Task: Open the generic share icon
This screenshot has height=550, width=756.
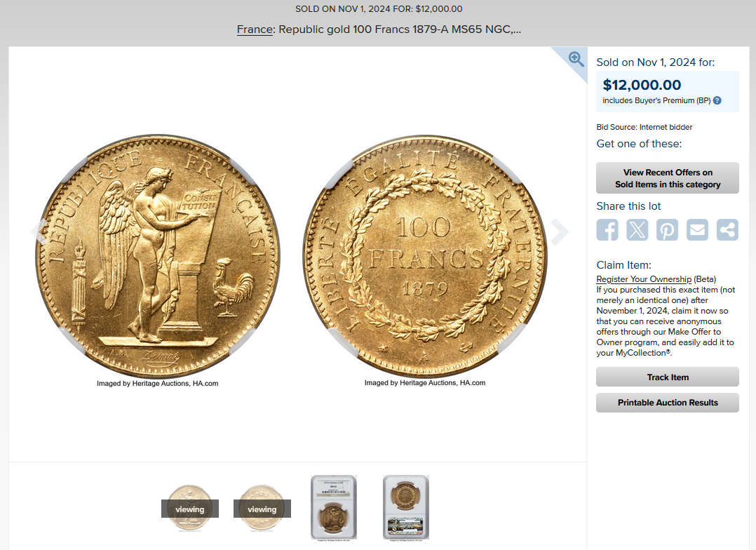Action: pyautogui.click(x=727, y=229)
